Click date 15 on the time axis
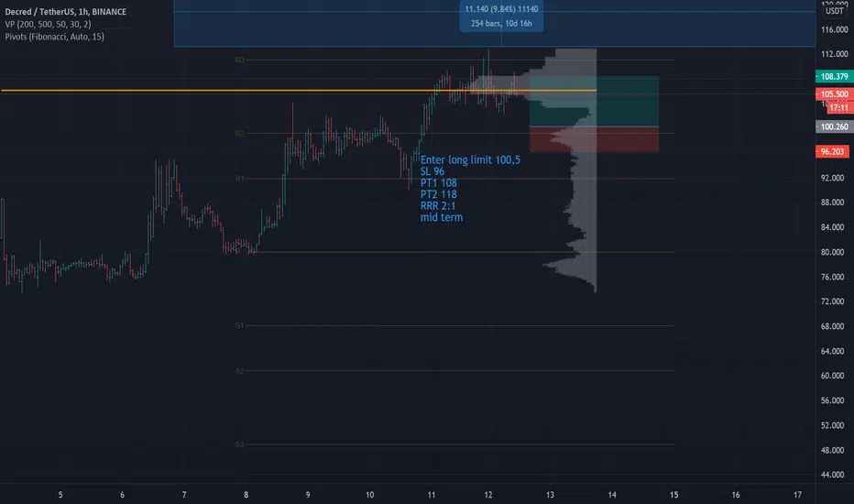 [x=673, y=495]
